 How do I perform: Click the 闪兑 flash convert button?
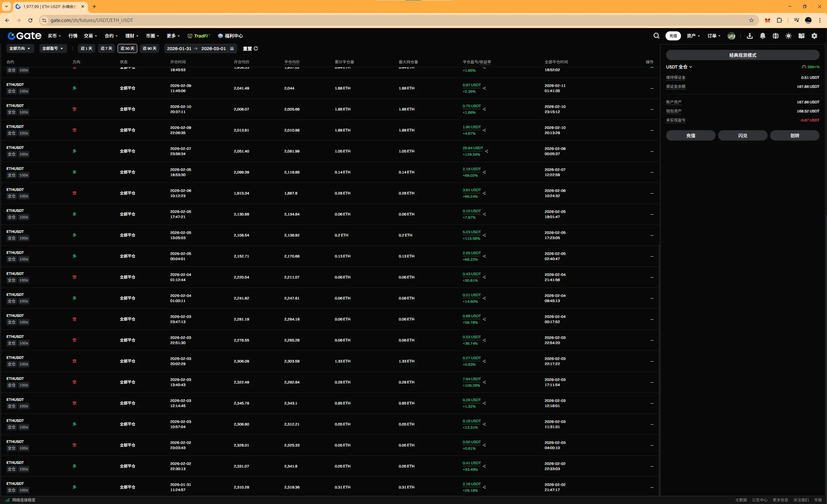pyautogui.click(x=742, y=136)
